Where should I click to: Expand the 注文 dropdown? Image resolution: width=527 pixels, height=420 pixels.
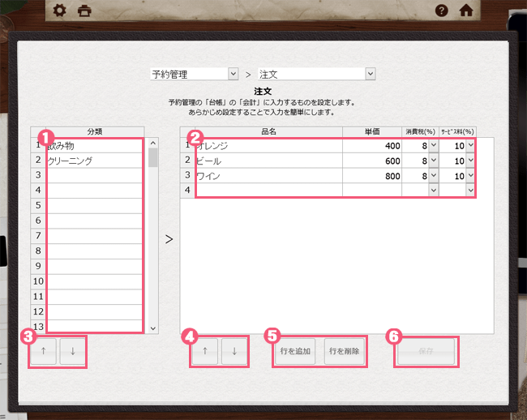(x=370, y=74)
